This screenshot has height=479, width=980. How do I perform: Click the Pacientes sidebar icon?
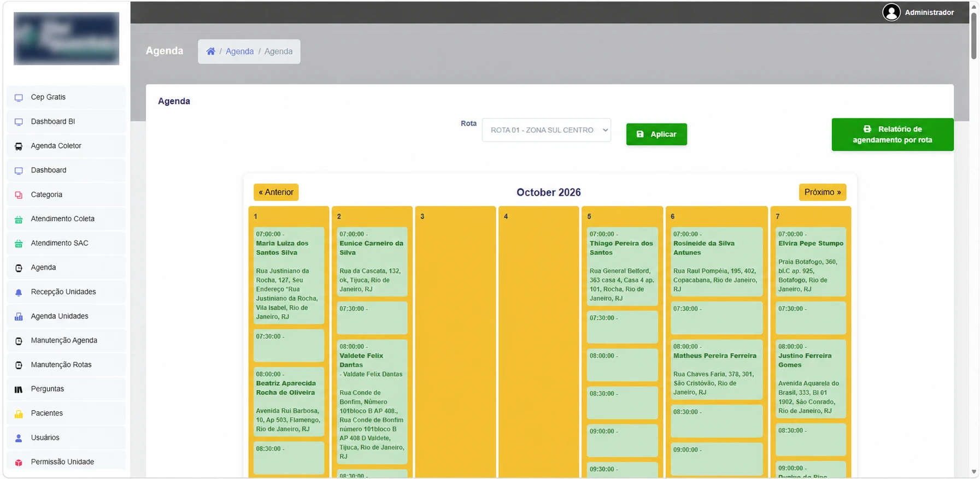[x=19, y=413]
